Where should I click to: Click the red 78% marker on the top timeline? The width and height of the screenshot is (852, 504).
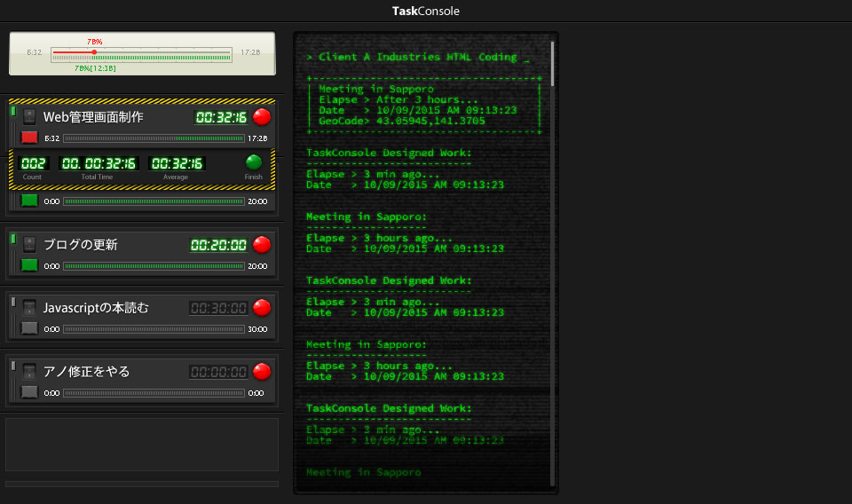(94, 52)
